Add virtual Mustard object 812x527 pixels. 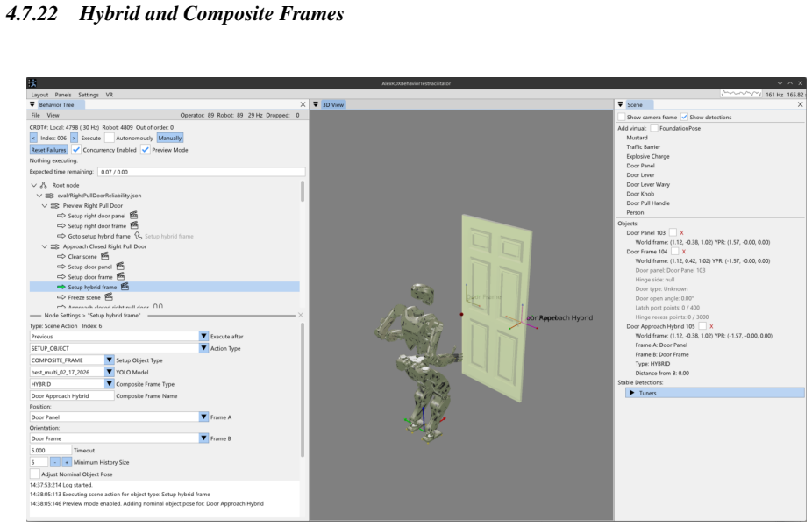(637, 138)
